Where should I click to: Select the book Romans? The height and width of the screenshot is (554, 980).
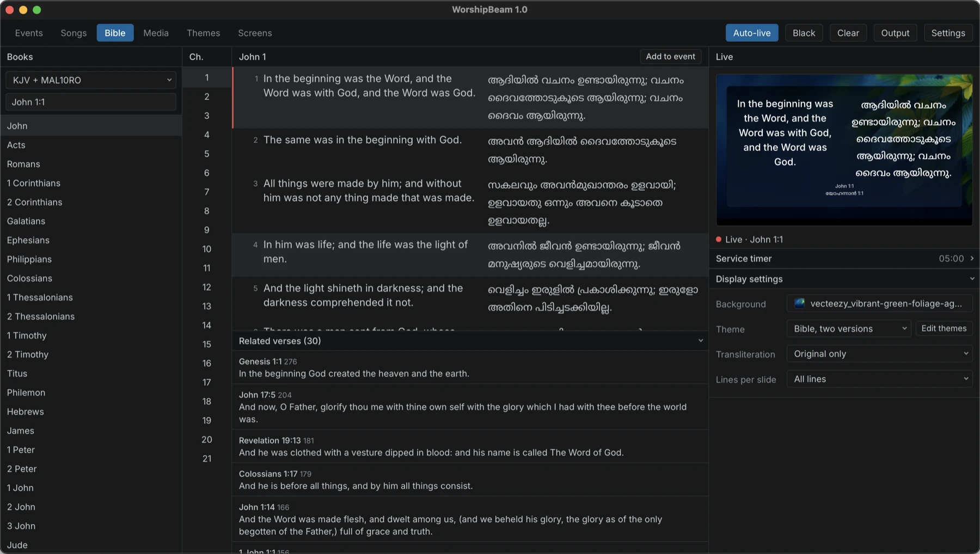91,164
